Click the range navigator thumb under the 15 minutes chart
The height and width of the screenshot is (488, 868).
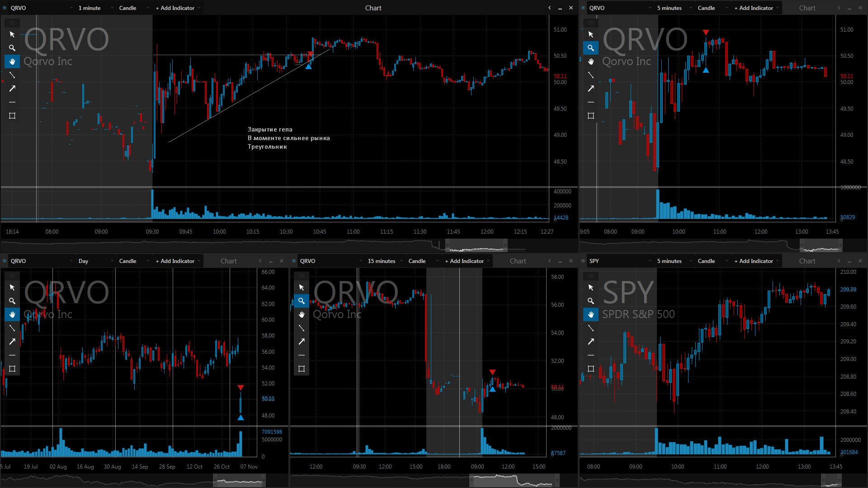pyautogui.click(x=514, y=480)
